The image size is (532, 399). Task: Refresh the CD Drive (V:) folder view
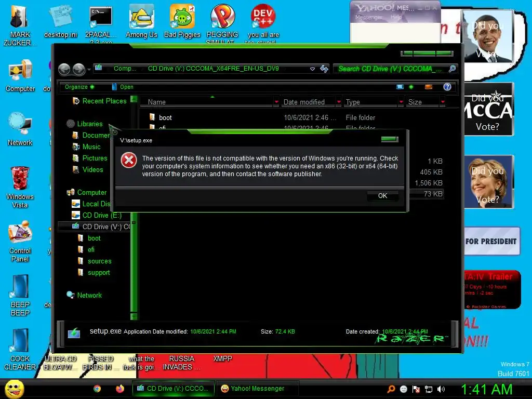point(324,69)
